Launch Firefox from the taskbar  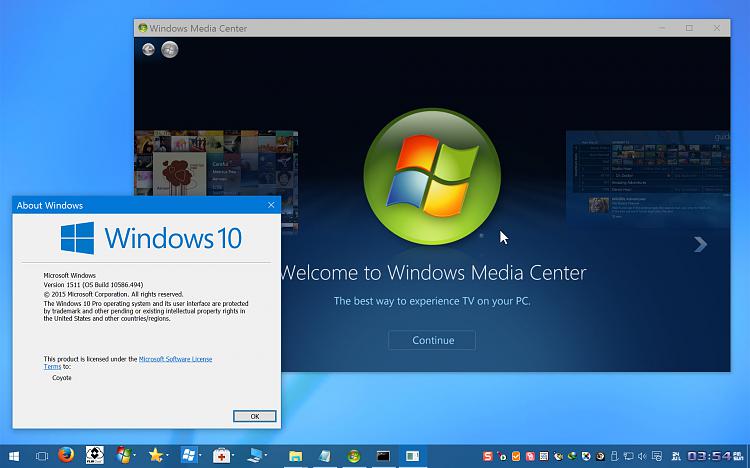pyautogui.click(x=66, y=455)
